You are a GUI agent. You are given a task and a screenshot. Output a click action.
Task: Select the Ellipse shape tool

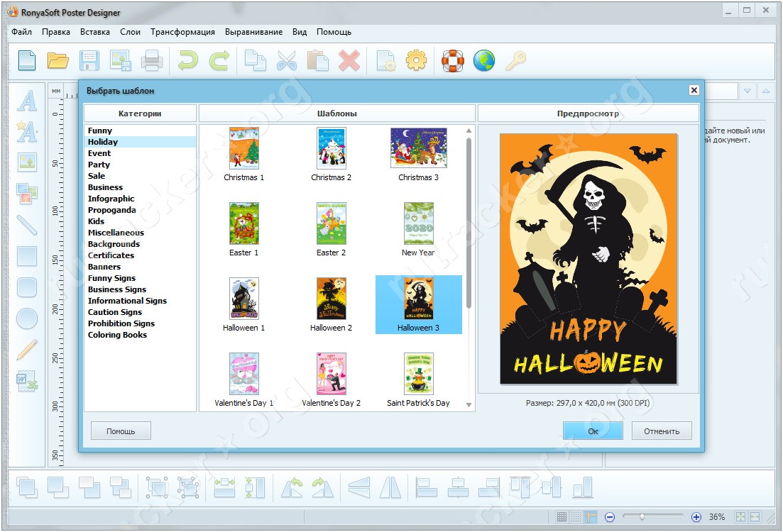[27, 318]
